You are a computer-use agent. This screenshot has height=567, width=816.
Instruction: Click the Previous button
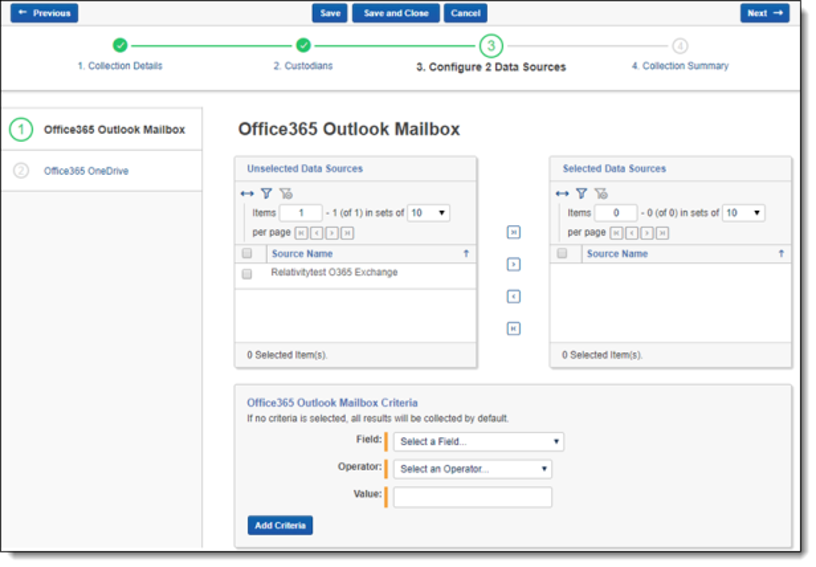(x=44, y=13)
